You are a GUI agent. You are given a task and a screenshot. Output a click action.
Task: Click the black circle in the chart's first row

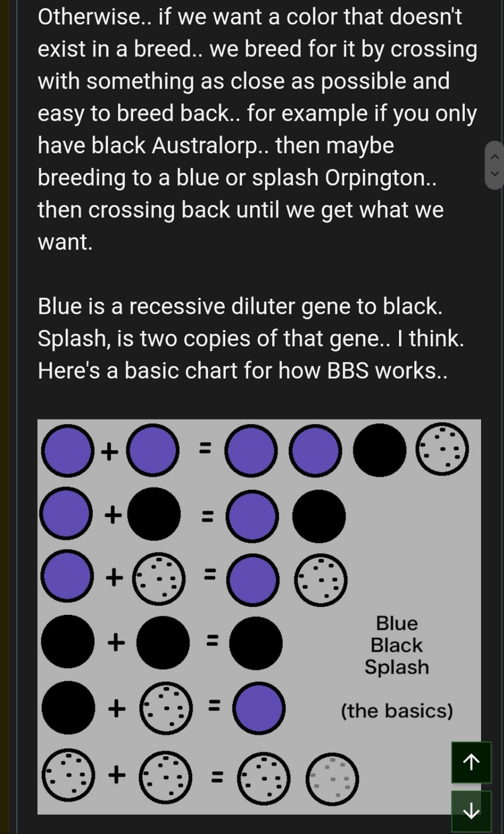pyautogui.click(x=380, y=450)
